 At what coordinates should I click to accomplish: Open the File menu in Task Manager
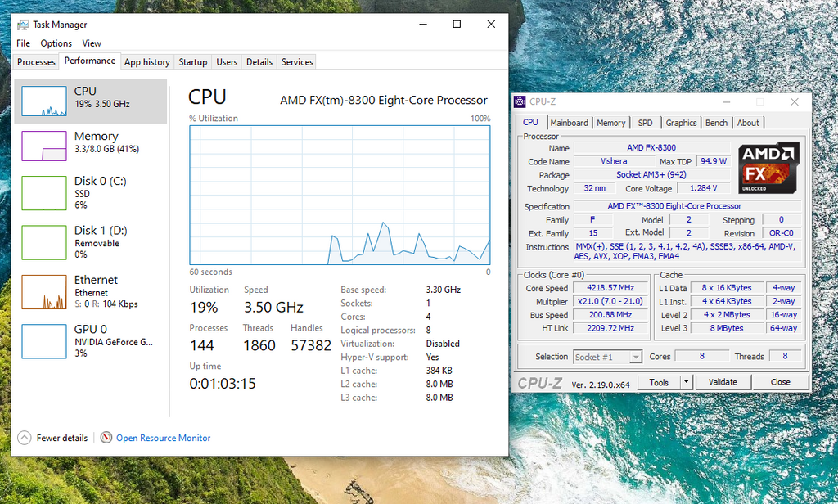(24, 43)
